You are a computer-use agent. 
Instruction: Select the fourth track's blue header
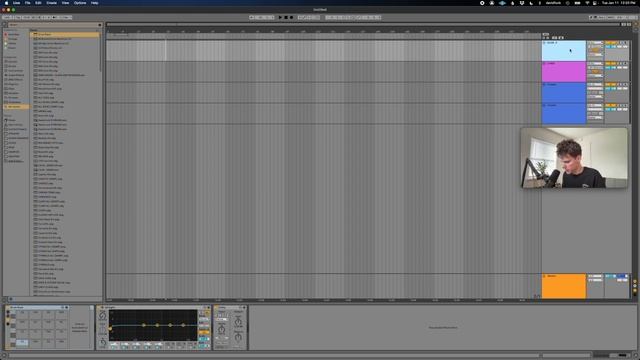point(564,114)
